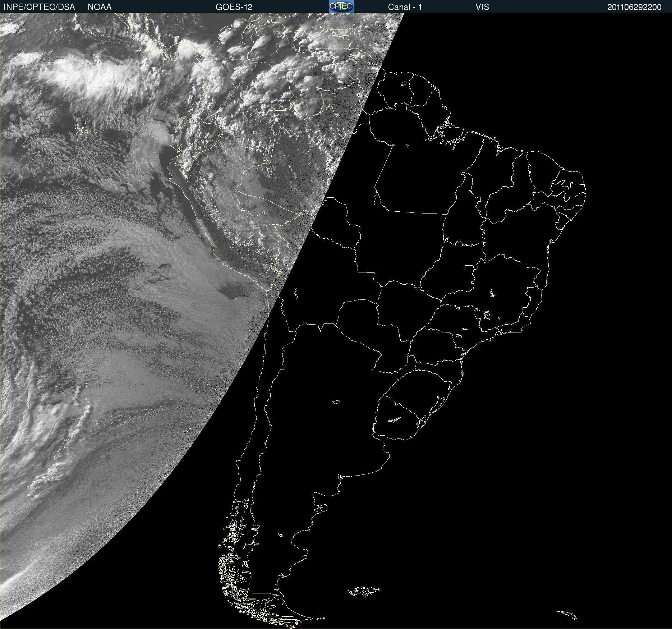
Task: Click the 201106292200 timestamp
Action: coord(634,7)
